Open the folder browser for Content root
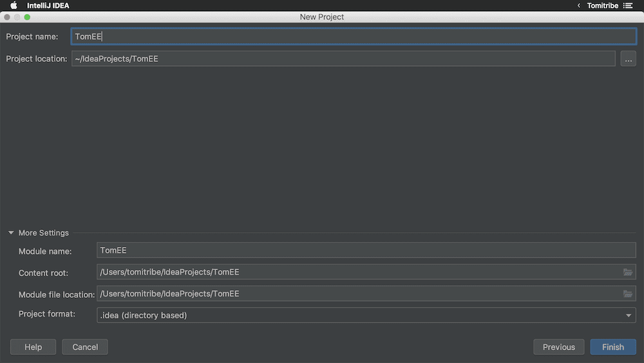The width and height of the screenshot is (644, 363). tap(628, 272)
